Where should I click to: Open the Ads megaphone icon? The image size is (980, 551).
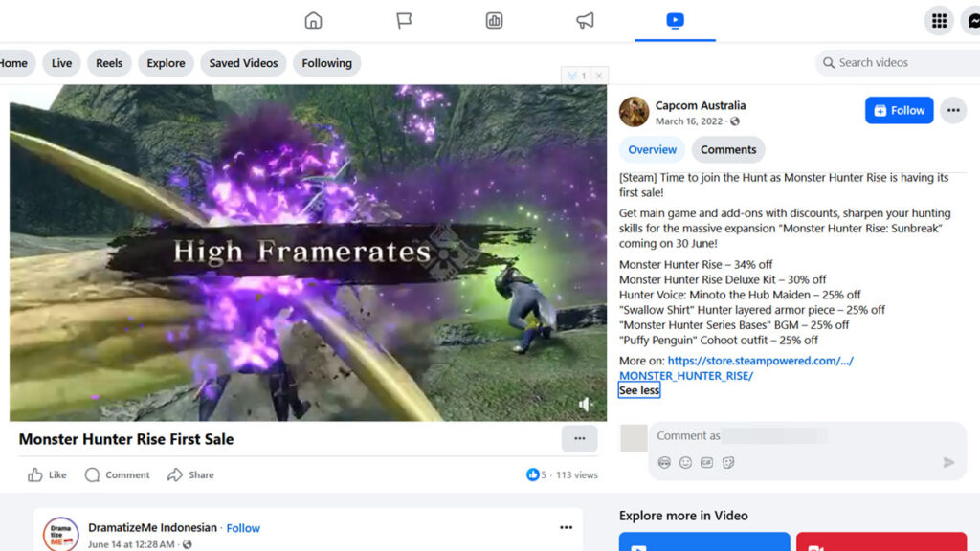(585, 21)
